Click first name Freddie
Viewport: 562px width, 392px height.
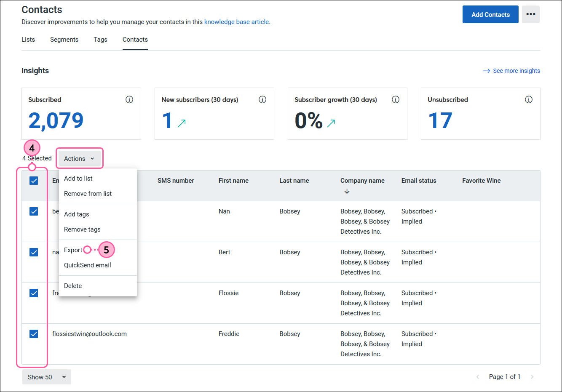229,334
